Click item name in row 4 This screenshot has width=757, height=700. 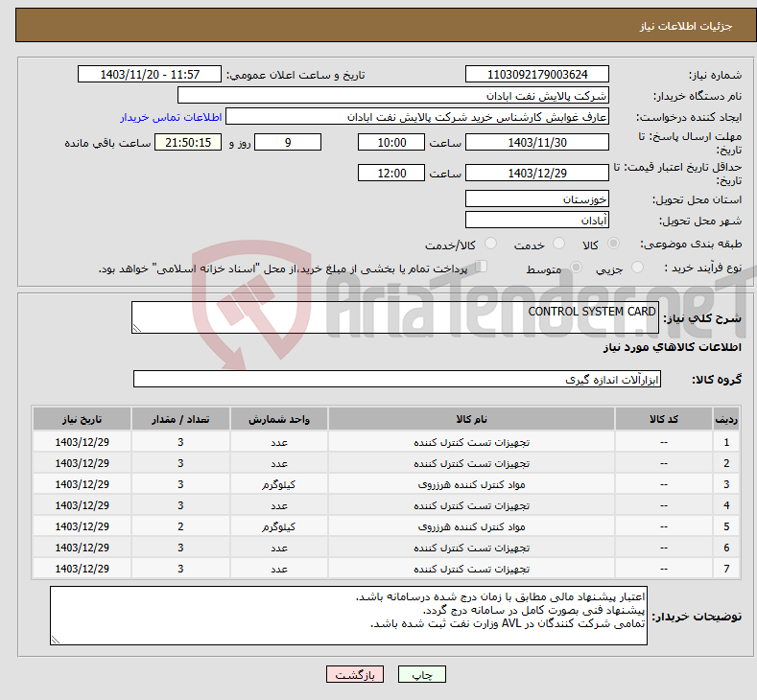click(x=471, y=505)
